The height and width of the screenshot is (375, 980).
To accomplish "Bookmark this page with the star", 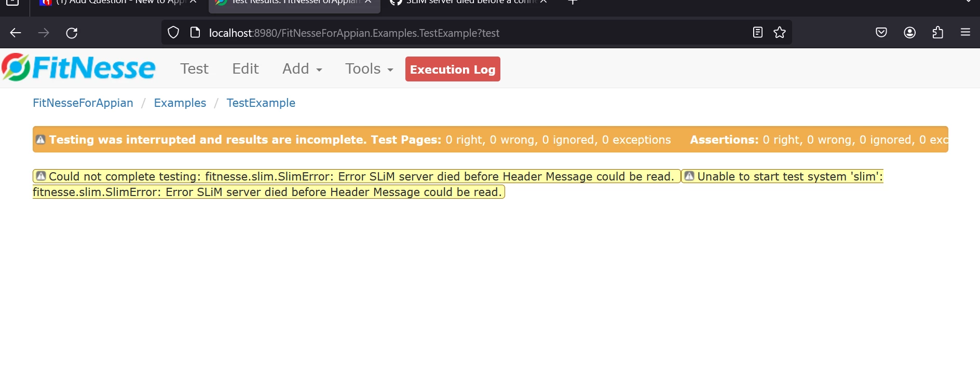I will point(780,33).
